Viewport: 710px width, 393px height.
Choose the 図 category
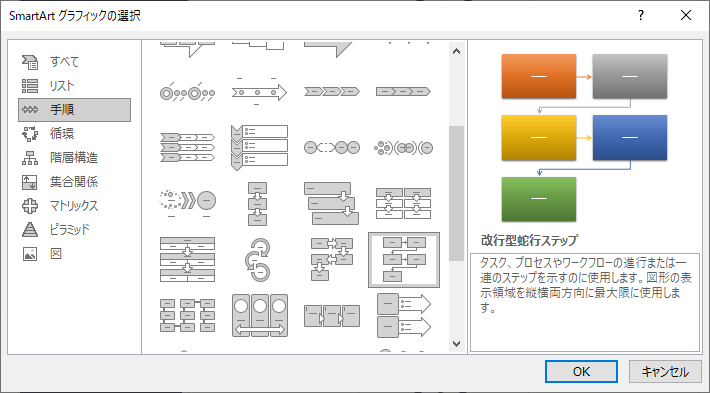pos(74,254)
